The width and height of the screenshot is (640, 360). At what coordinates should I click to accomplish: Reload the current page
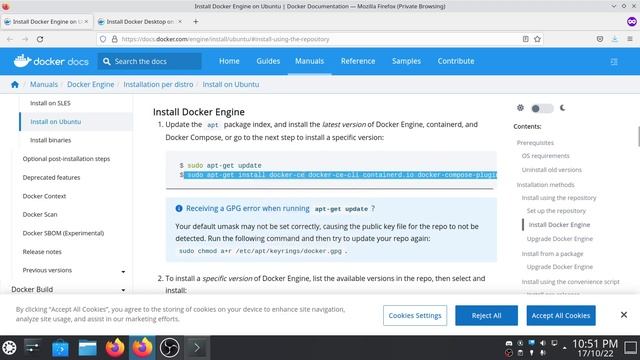pyautogui.click(x=40, y=39)
